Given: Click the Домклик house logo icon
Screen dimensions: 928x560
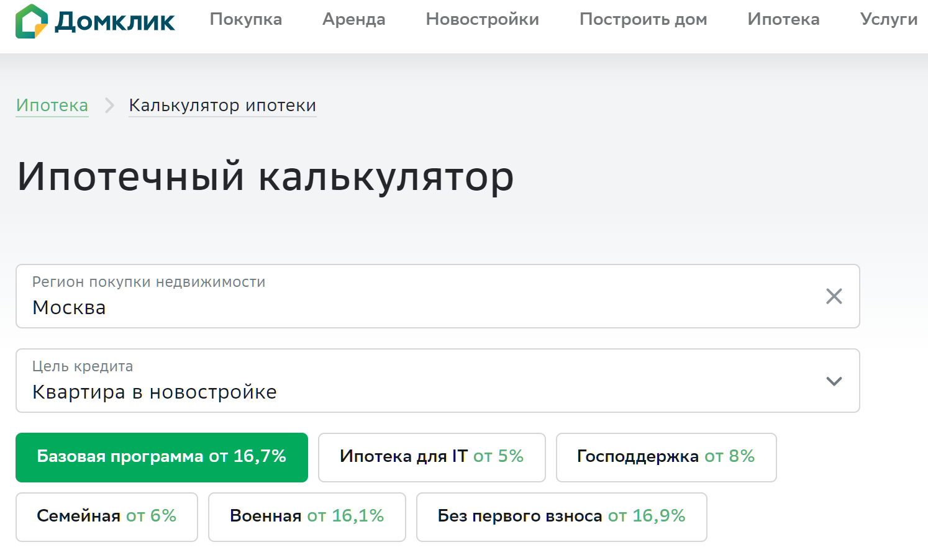Looking at the screenshot, I should [32, 21].
